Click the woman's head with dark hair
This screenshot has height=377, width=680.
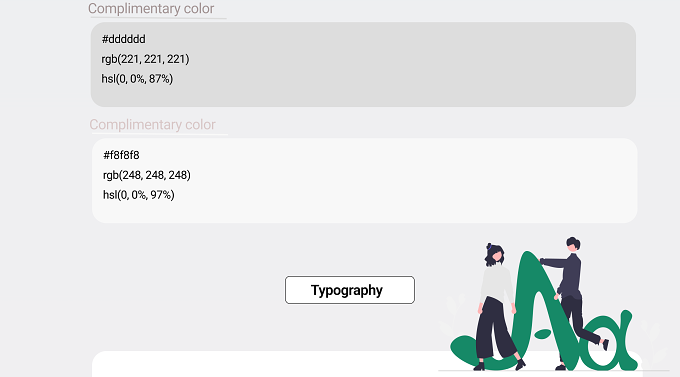[494, 254]
